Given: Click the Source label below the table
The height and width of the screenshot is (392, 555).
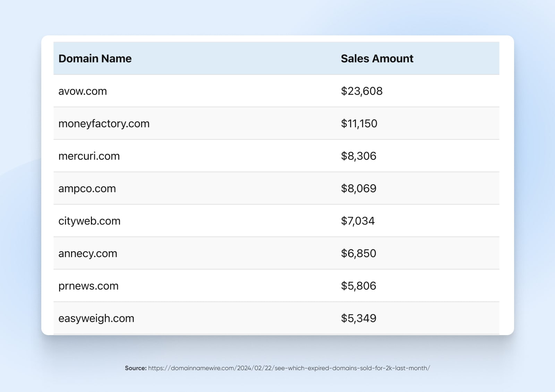Looking at the screenshot, I should pyautogui.click(x=135, y=368).
